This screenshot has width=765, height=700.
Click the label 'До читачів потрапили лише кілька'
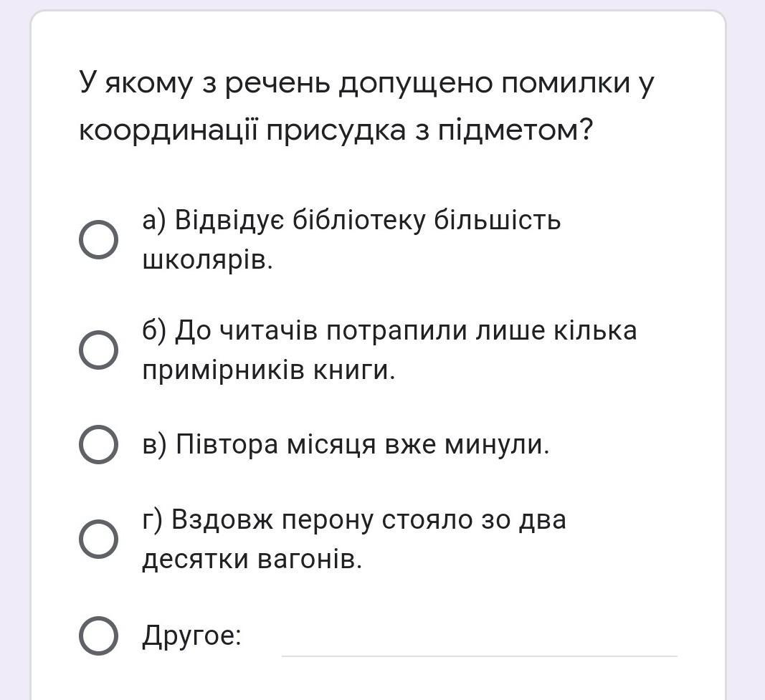tap(406, 330)
